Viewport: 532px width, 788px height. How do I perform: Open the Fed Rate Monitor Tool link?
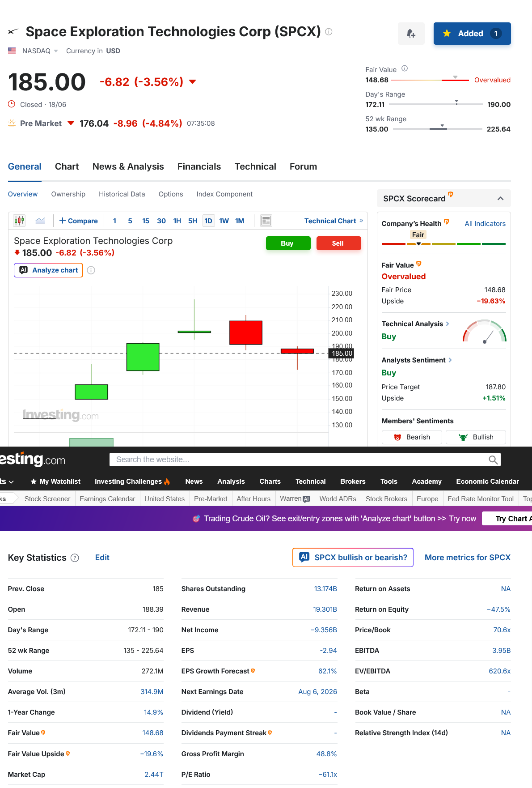tap(481, 499)
